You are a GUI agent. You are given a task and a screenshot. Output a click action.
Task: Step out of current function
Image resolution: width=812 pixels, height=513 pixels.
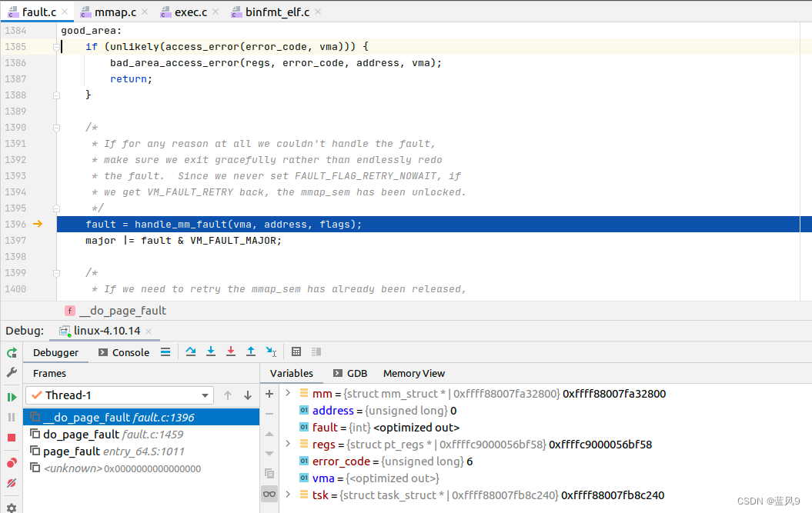pos(251,352)
